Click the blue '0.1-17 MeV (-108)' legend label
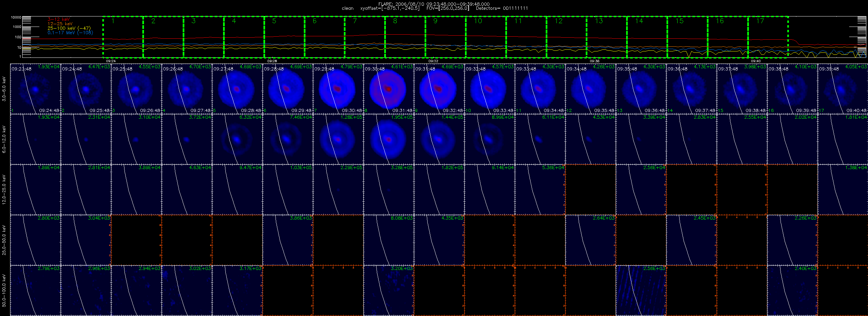The height and width of the screenshot is (316, 868). pyautogui.click(x=70, y=33)
